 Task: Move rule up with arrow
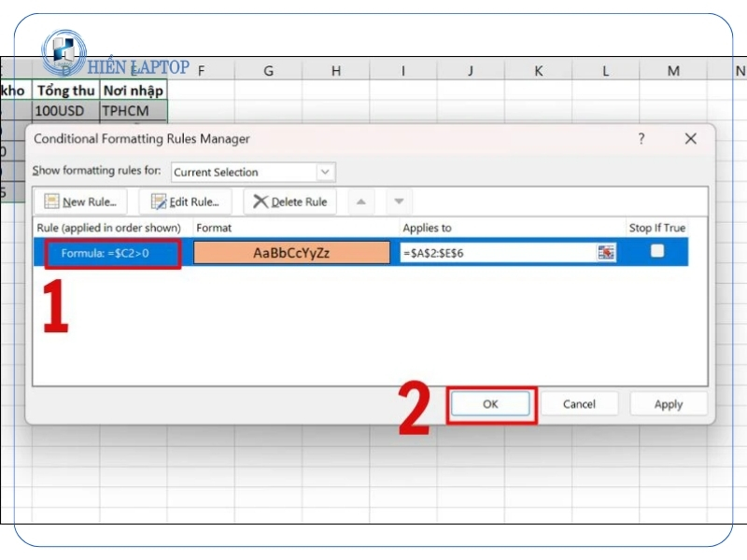click(361, 202)
